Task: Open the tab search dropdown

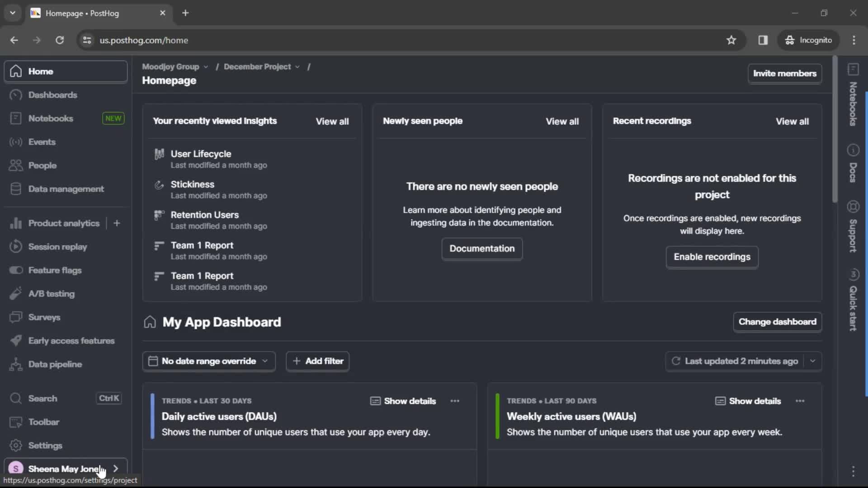Action: point(13,13)
